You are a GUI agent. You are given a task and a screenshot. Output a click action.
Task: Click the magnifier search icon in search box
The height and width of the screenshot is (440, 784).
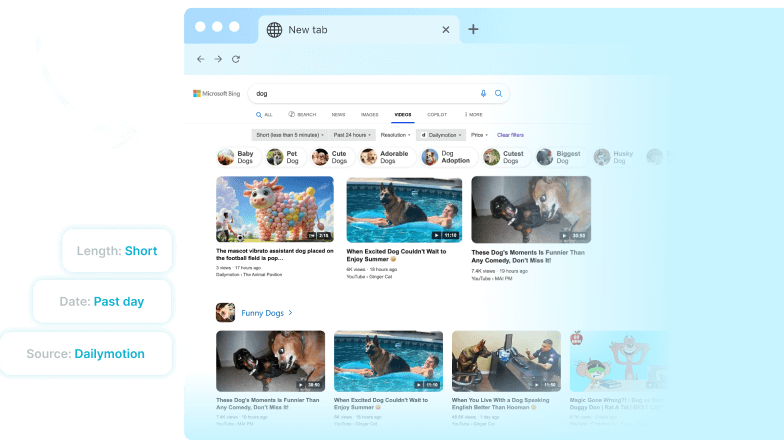(497, 93)
